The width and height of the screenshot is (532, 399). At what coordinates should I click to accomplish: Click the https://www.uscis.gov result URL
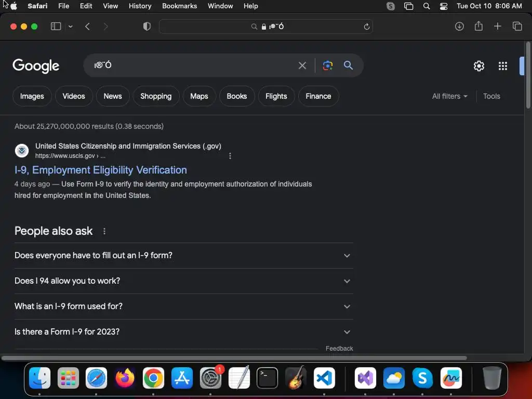click(x=70, y=156)
